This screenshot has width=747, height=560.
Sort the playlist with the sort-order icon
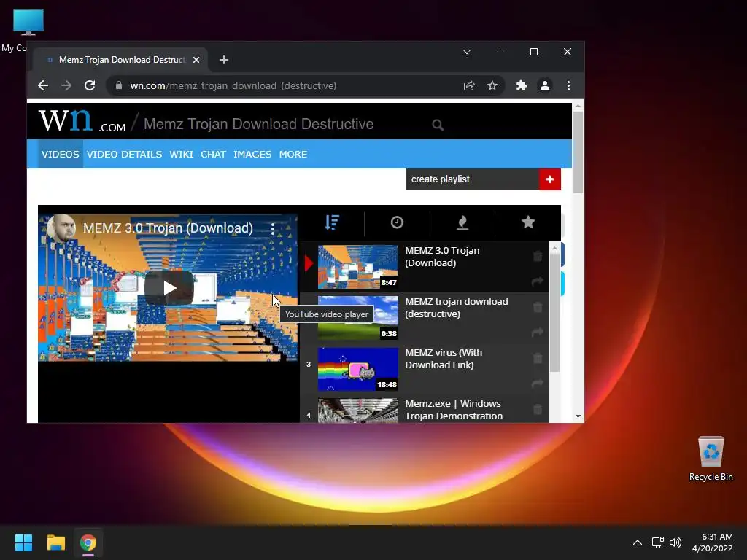pos(332,222)
